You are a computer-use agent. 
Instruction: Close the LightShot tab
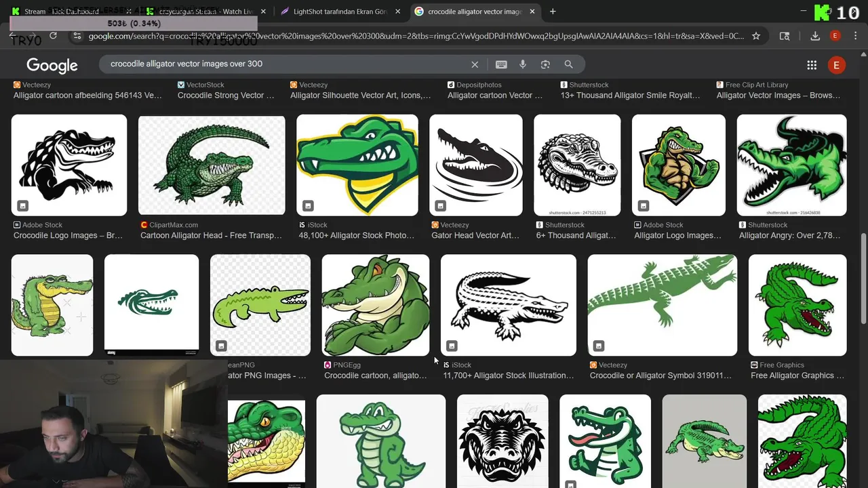tap(397, 12)
